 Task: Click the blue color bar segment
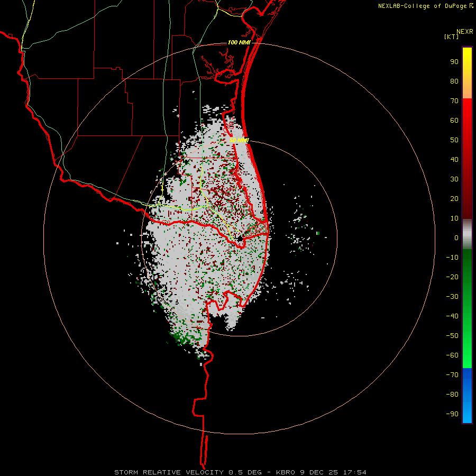pyautogui.click(x=467, y=396)
